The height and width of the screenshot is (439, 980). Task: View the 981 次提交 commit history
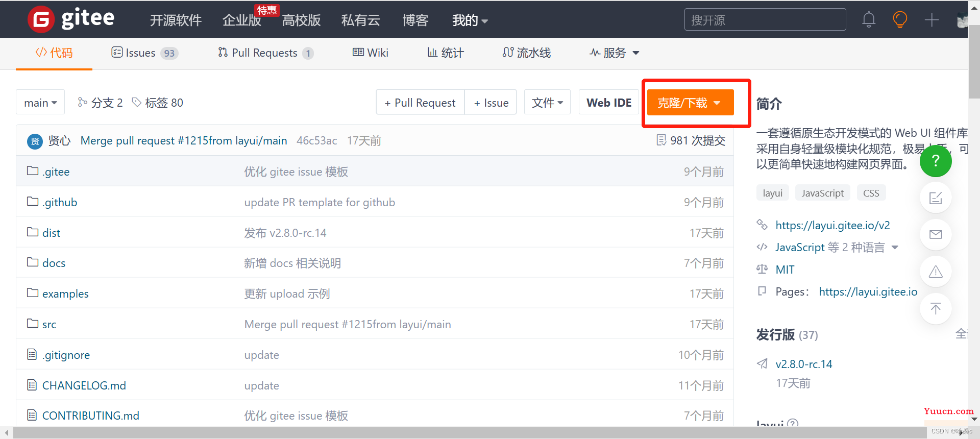tap(691, 140)
